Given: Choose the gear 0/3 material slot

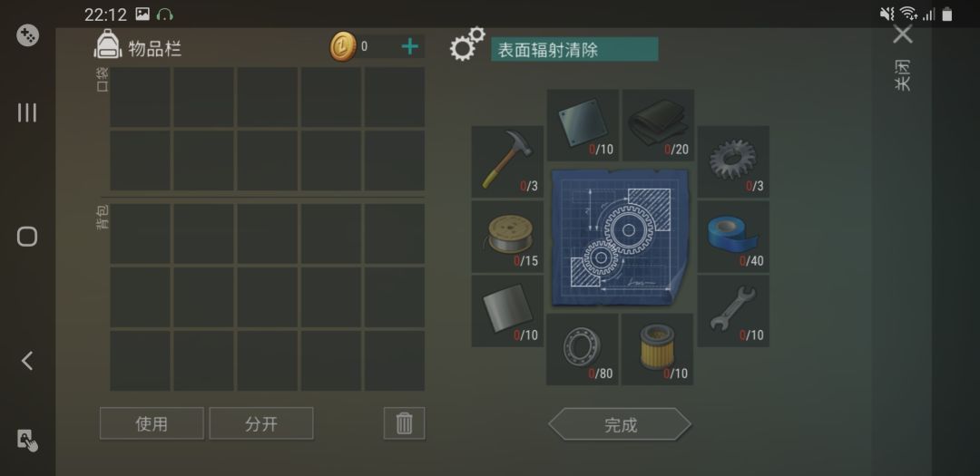Looking at the screenshot, I should tap(733, 161).
